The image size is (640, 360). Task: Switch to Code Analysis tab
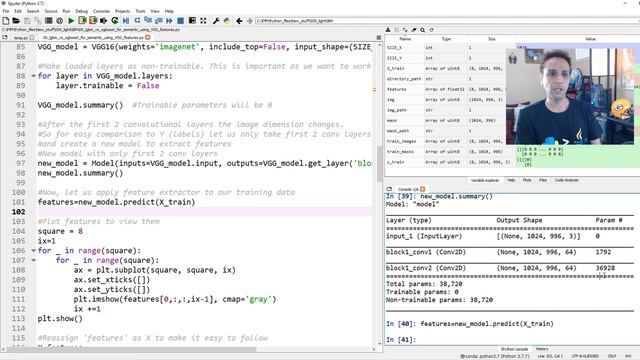tap(566, 180)
